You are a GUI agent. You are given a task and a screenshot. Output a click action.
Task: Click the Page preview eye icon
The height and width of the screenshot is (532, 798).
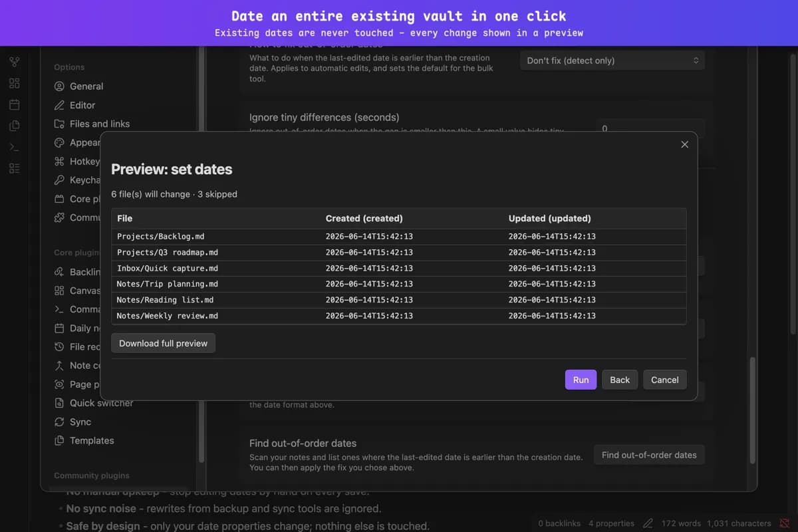59,384
